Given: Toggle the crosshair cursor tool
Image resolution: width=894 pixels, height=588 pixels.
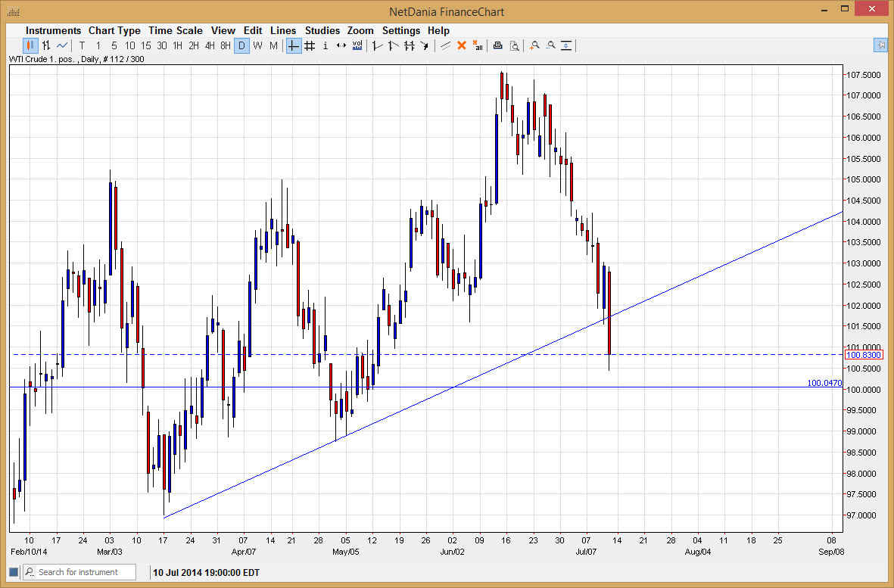Looking at the screenshot, I should [293, 45].
